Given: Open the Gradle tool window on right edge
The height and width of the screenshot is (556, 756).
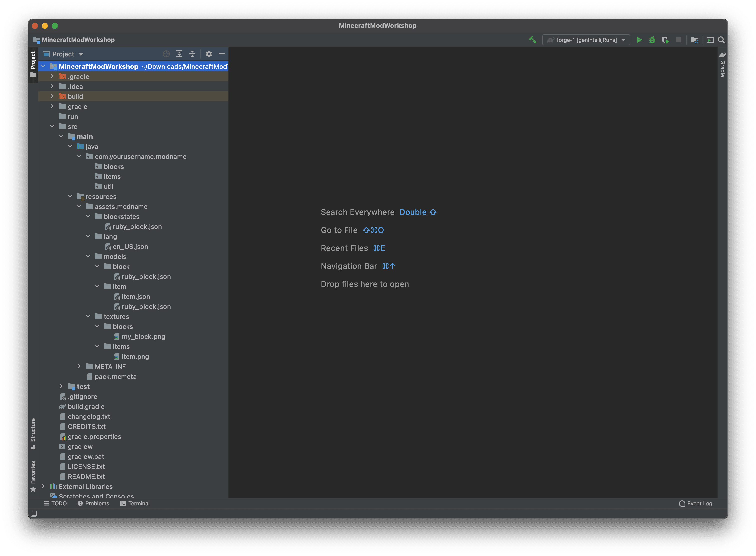Looking at the screenshot, I should coord(722,65).
